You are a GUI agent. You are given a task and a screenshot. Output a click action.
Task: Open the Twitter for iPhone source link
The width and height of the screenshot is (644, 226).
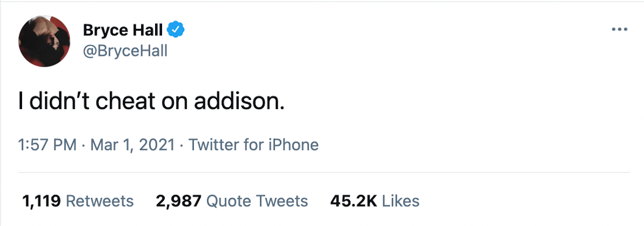click(254, 145)
